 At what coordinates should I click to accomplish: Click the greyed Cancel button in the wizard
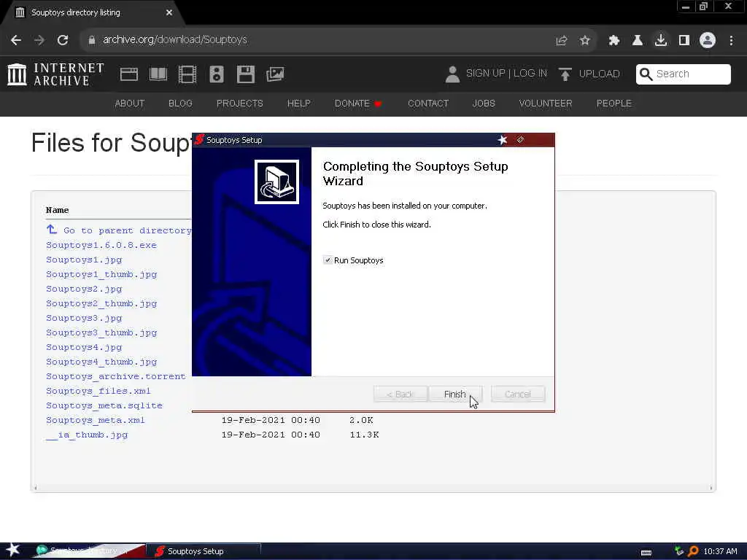point(518,394)
